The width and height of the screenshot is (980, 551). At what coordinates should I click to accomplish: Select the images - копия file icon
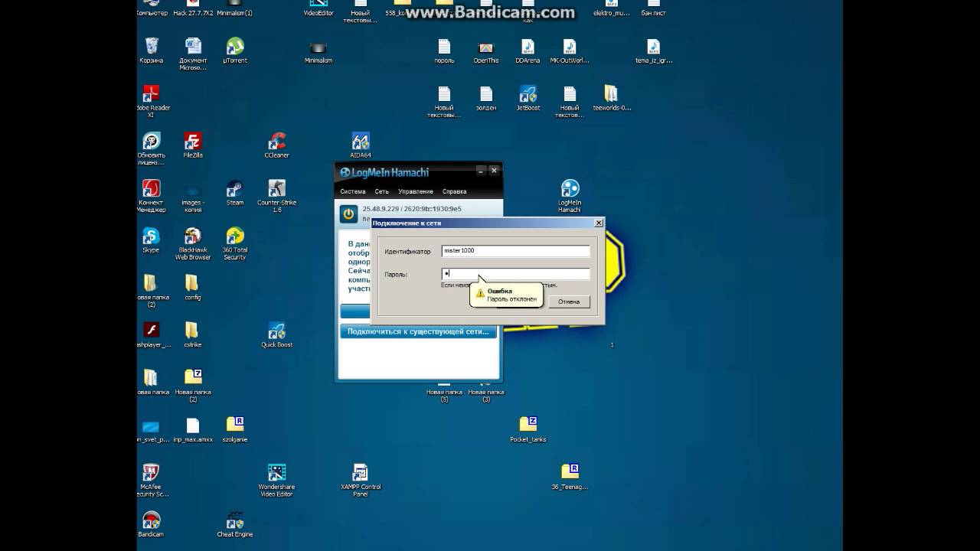pyautogui.click(x=193, y=196)
